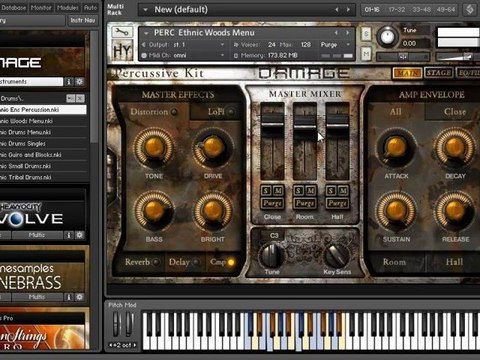Purge the Room mic samples
480x360 pixels.
pyautogui.click(x=305, y=203)
